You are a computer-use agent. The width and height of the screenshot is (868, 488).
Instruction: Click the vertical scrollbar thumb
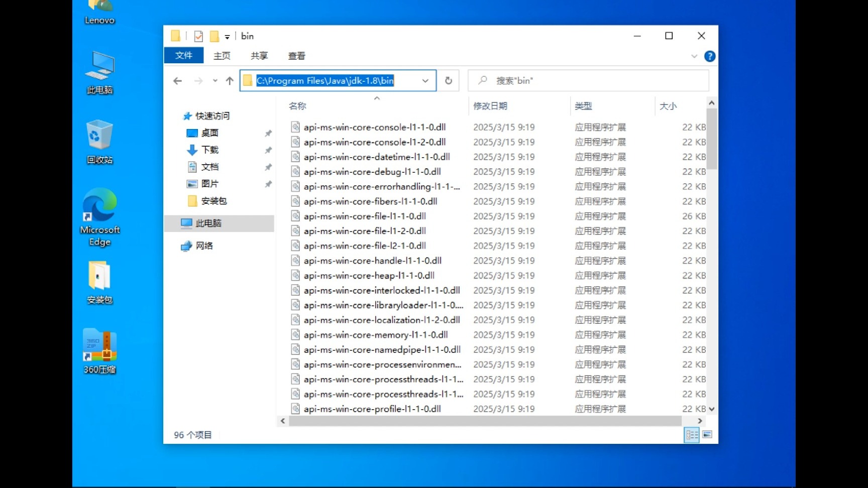[x=711, y=139]
